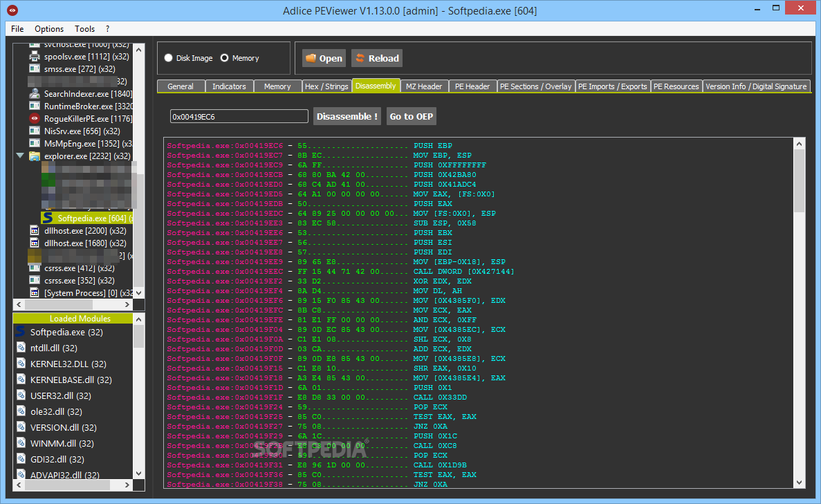This screenshot has width=821, height=504.
Task: Switch to the PE Imports / Exports tab
Action: click(x=613, y=86)
